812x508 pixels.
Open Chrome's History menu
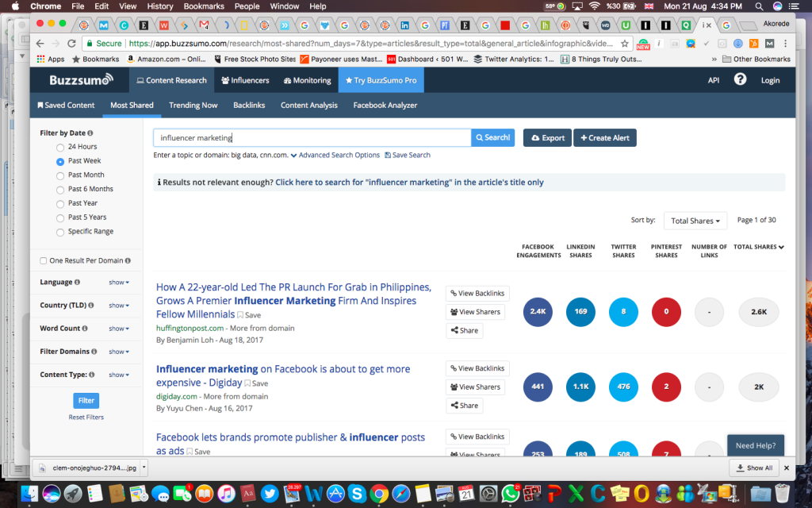pyautogui.click(x=160, y=6)
